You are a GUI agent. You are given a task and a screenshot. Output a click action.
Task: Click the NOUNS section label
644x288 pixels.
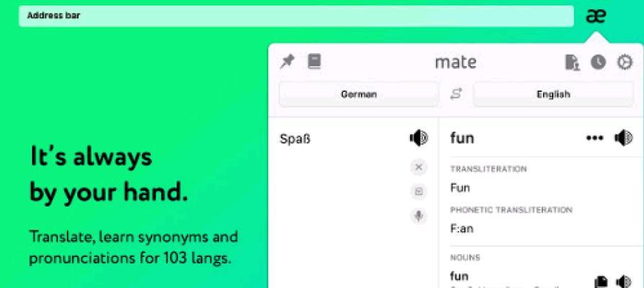(465, 258)
